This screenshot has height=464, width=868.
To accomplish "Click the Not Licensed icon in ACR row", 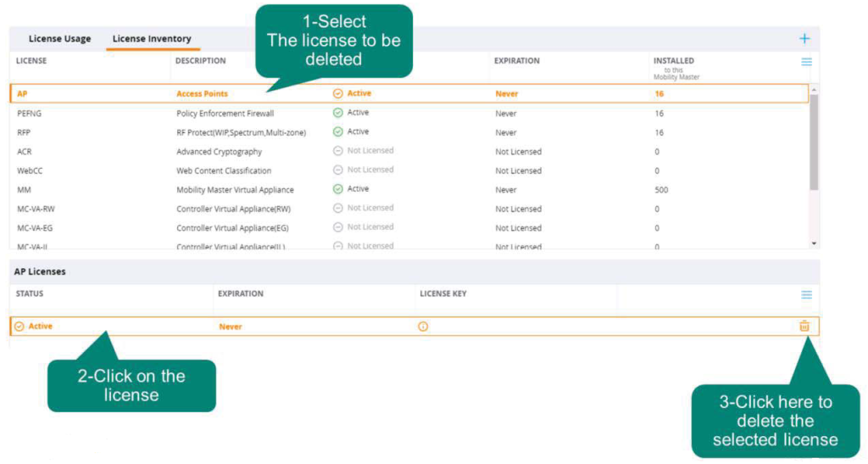I will 338,151.
